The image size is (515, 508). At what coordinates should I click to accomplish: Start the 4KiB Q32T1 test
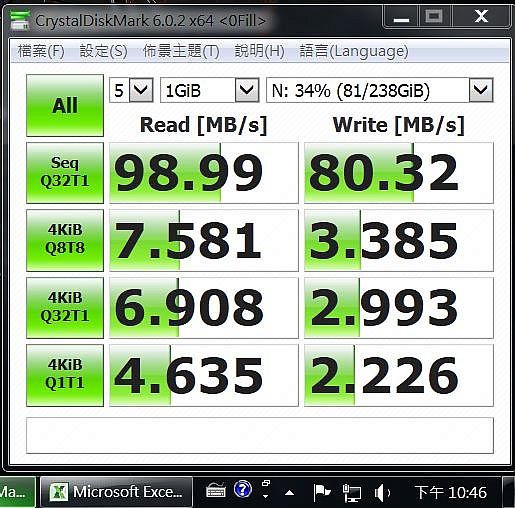click(65, 307)
